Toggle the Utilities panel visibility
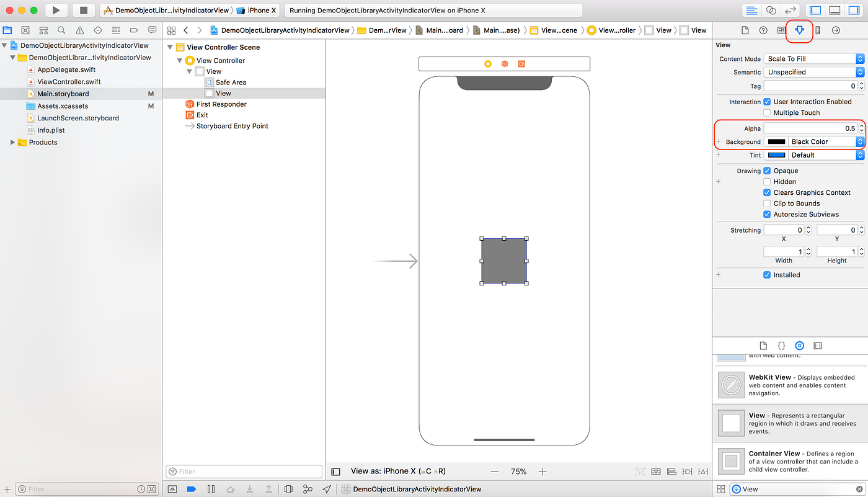This screenshot has height=497, width=868. [854, 10]
